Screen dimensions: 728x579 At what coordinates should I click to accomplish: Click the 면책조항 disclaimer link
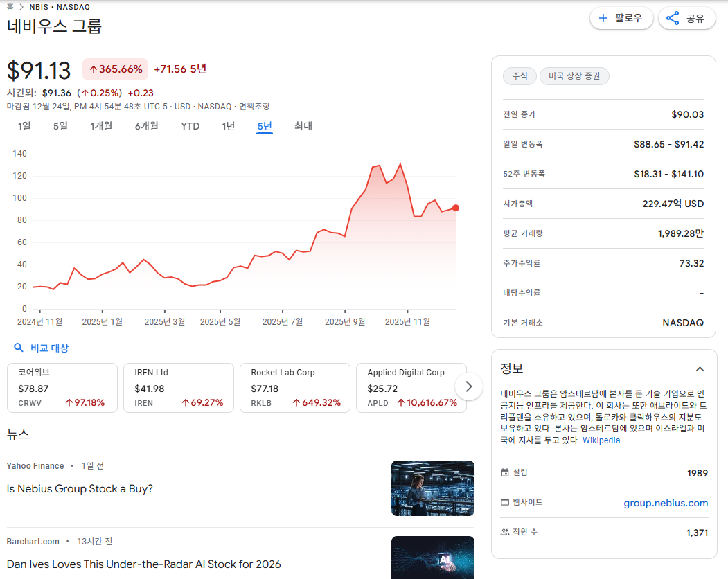tap(254, 107)
